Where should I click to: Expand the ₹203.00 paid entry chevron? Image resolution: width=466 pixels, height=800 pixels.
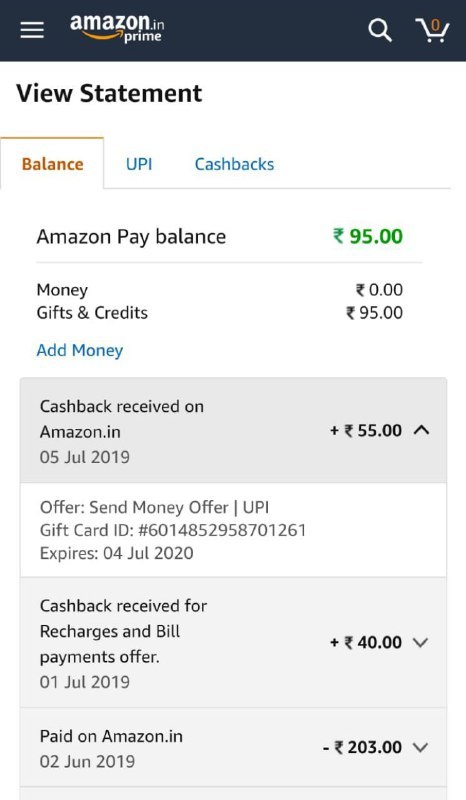(x=421, y=748)
